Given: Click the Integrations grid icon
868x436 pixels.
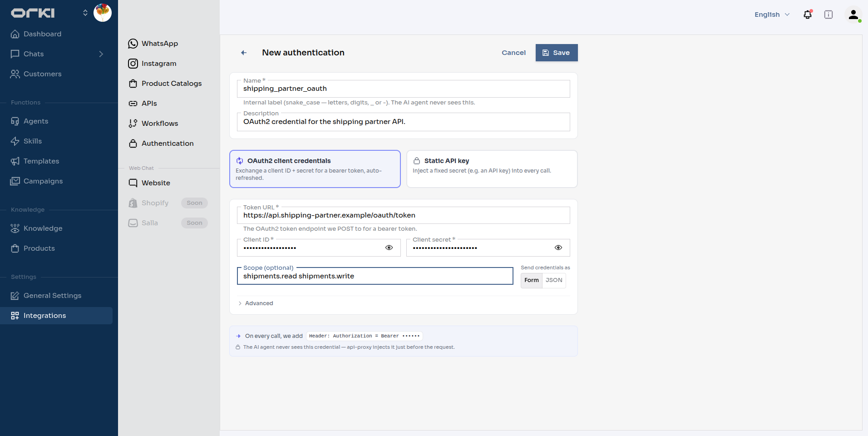Looking at the screenshot, I should pos(15,316).
